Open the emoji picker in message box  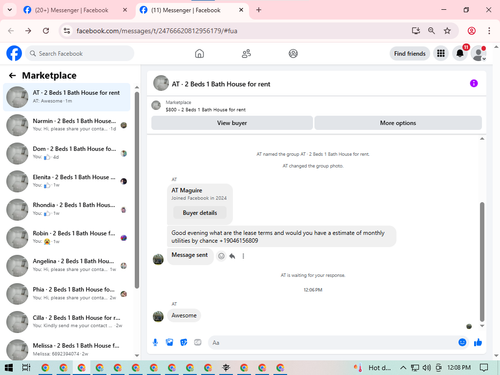point(462,342)
